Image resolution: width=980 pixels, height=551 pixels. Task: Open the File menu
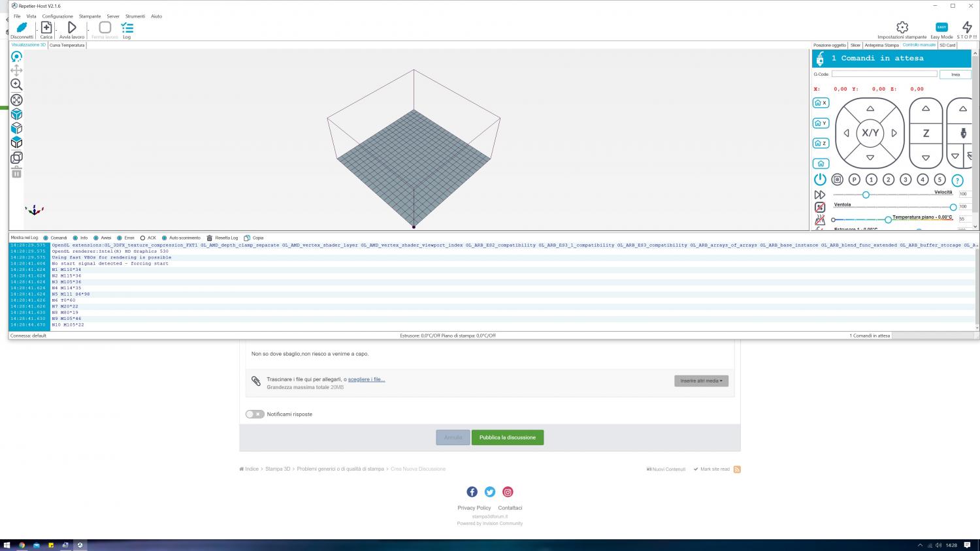(x=17, y=16)
